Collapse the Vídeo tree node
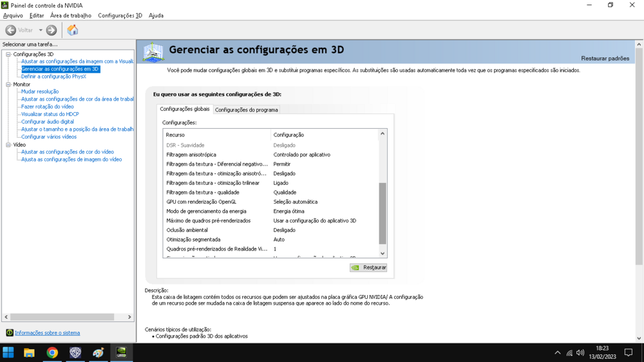 pos(8,145)
